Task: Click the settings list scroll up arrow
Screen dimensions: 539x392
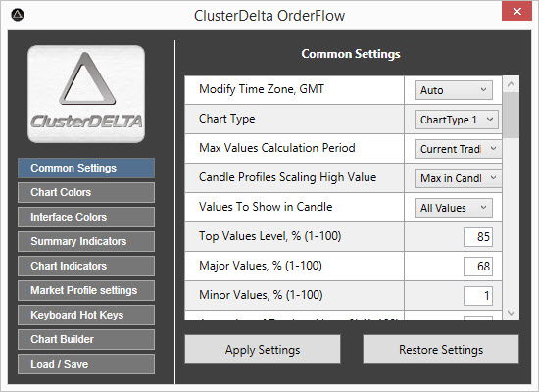Action: tap(511, 84)
